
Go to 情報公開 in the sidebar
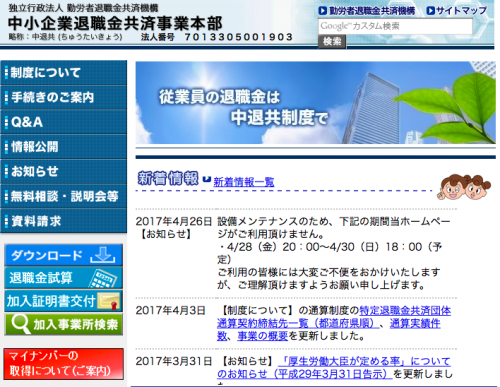click(x=64, y=147)
